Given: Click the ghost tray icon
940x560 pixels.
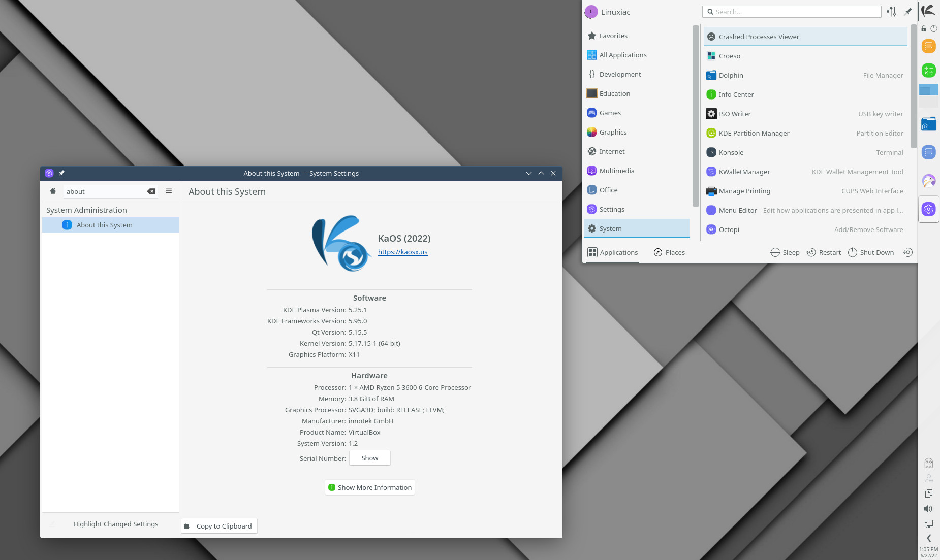Looking at the screenshot, I should click(929, 463).
